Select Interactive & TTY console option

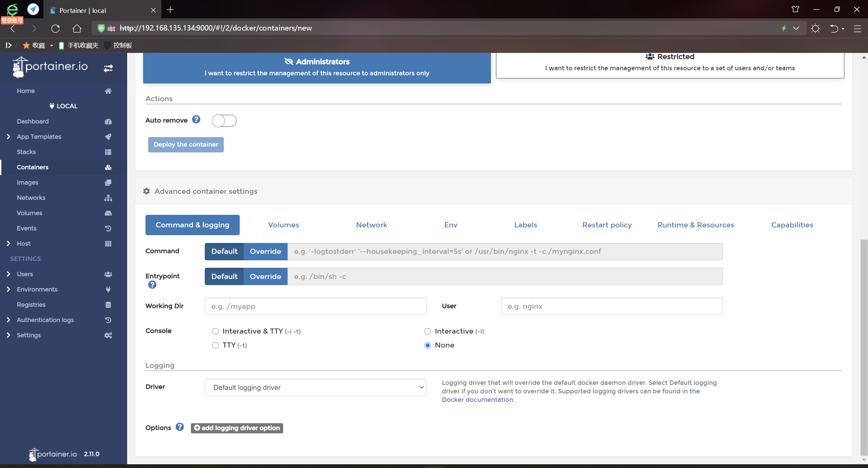point(216,331)
